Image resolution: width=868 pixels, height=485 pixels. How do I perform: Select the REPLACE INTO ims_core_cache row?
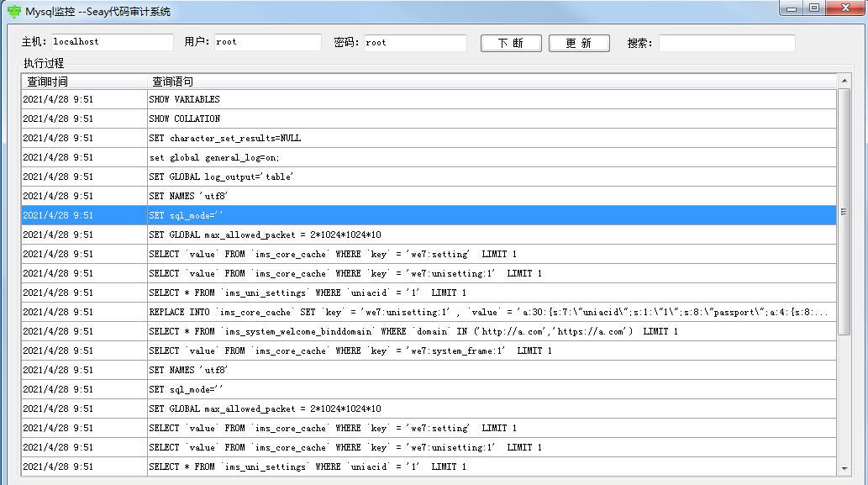(x=429, y=312)
